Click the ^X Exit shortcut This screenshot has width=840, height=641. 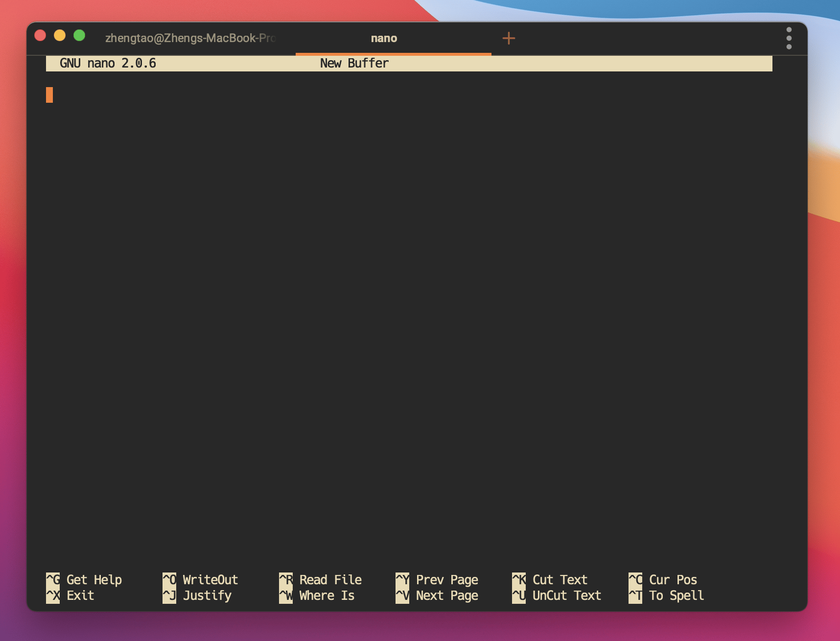[70, 595]
